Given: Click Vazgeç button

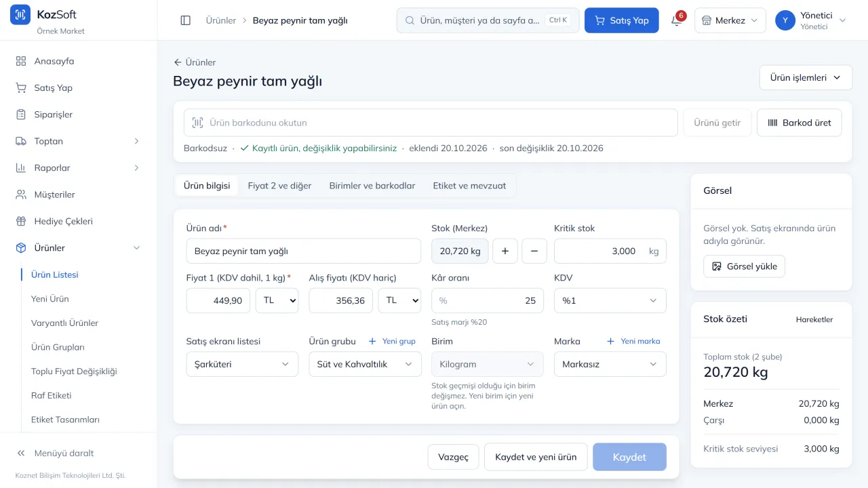Looking at the screenshot, I should click(x=454, y=457).
